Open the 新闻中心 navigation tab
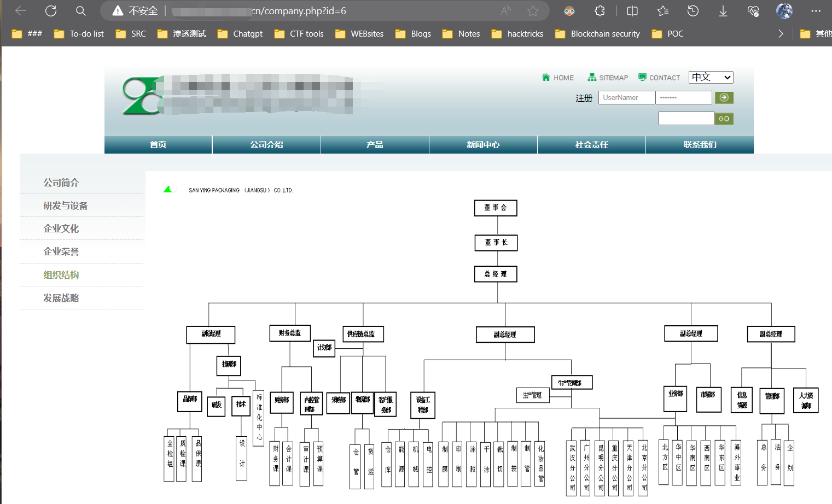 point(483,144)
